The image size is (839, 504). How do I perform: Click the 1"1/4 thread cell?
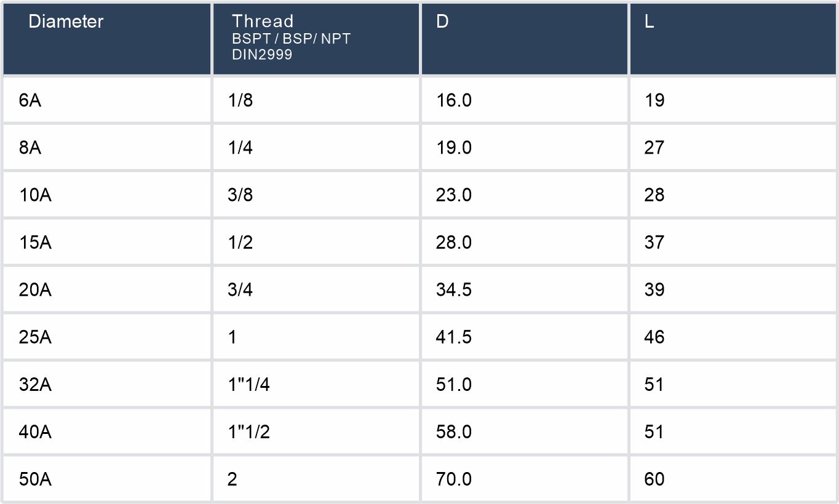point(249,384)
